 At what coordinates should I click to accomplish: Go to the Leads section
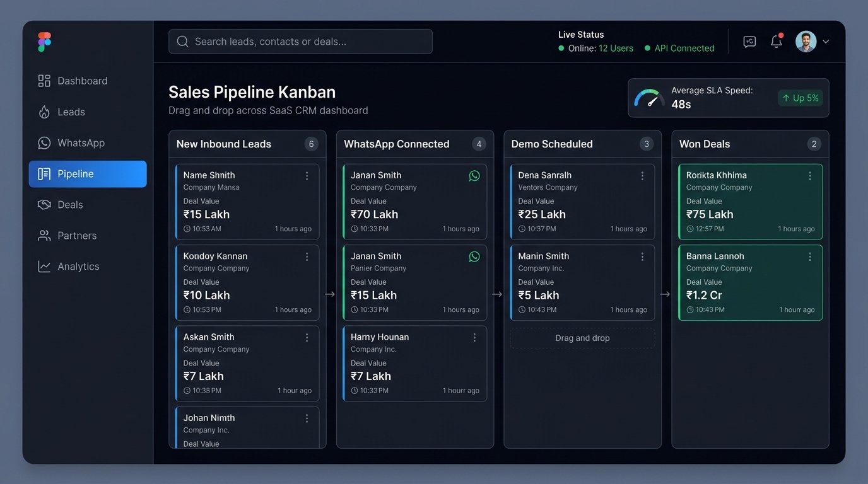(x=87, y=112)
